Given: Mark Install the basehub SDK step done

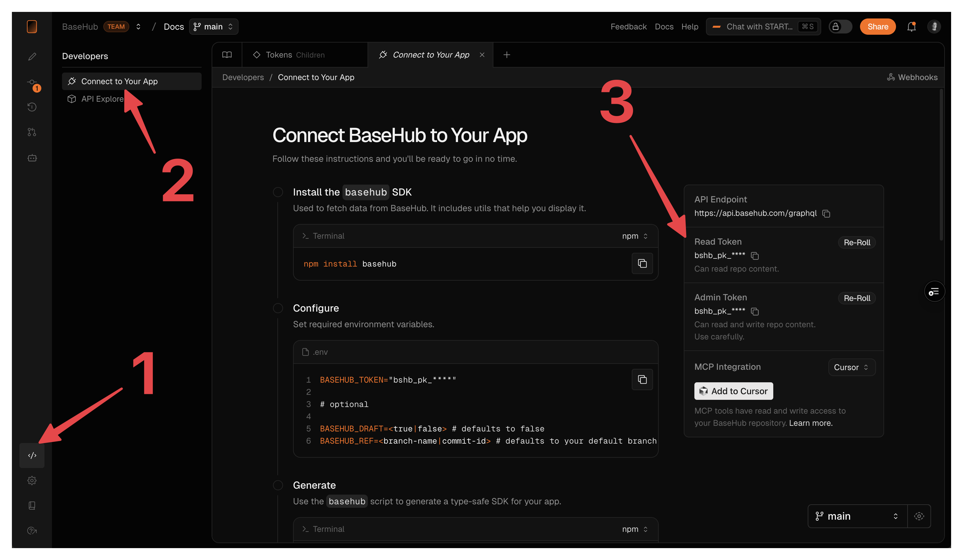Looking at the screenshot, I should (x=278, y=192).
